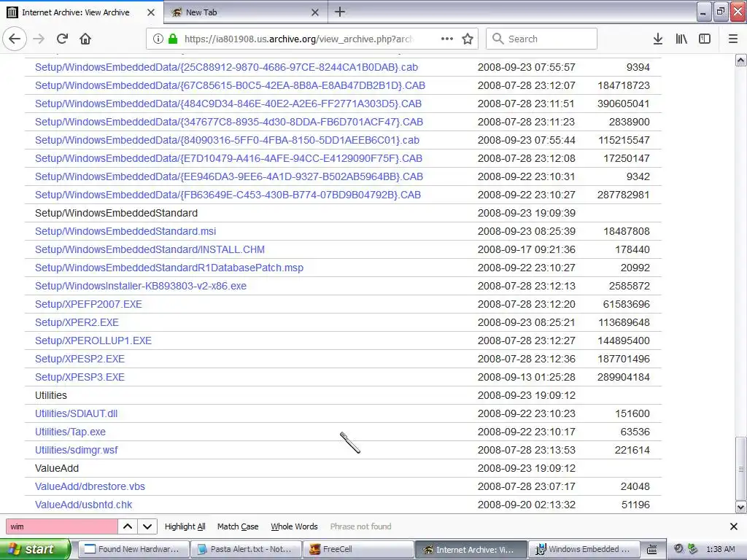Click the keyboard icon in system tray
The width and height of the screenshot is (747, 560).
[x=652, y=550]
